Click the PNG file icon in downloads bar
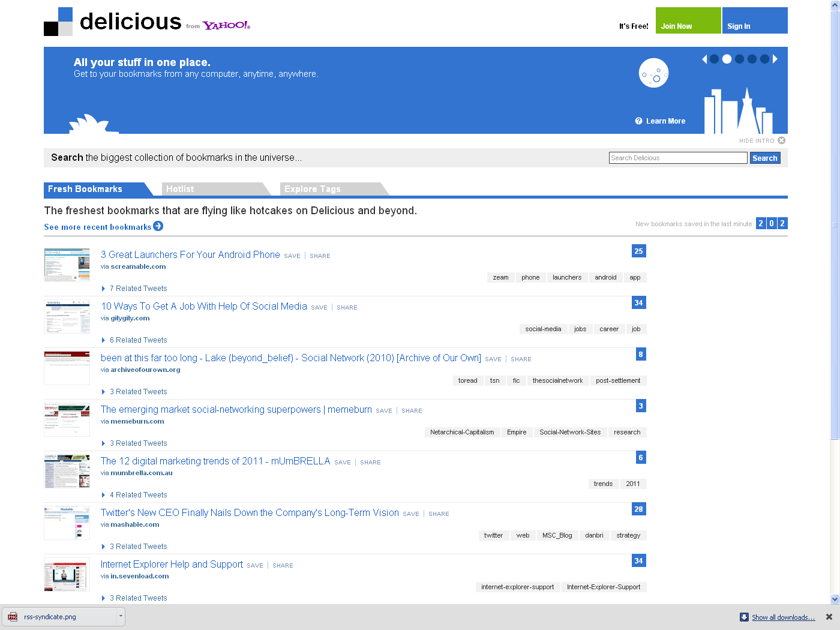The image size is (840, 630). click(13, 617)
